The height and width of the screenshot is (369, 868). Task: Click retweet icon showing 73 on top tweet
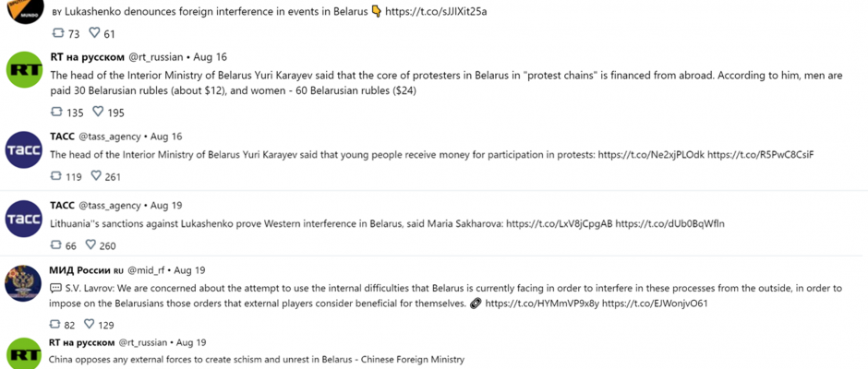coord(58,33)
